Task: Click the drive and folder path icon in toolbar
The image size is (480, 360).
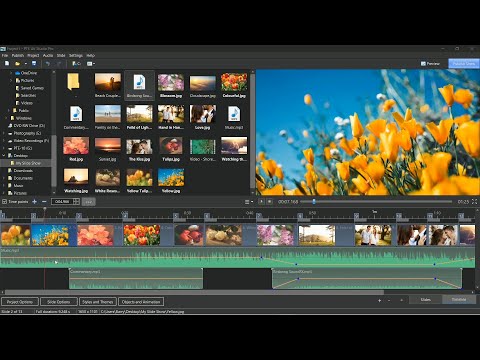Action: point(76,63)
